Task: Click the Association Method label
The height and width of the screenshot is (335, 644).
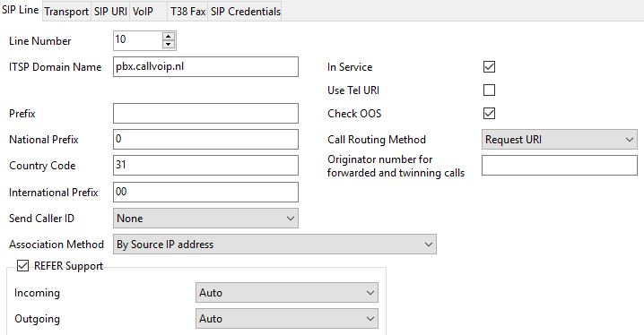Action: click(x=57, y=245)
